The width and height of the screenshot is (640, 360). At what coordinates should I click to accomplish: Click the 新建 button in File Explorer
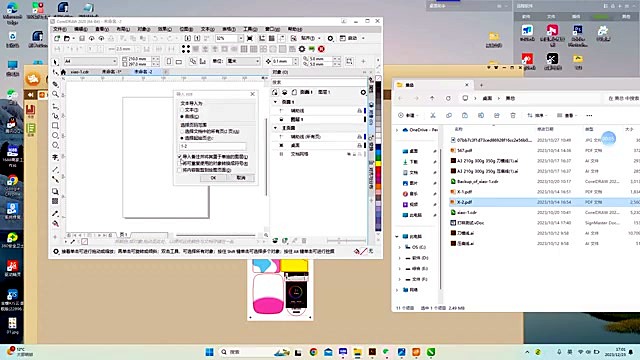[x=407, y=116]
